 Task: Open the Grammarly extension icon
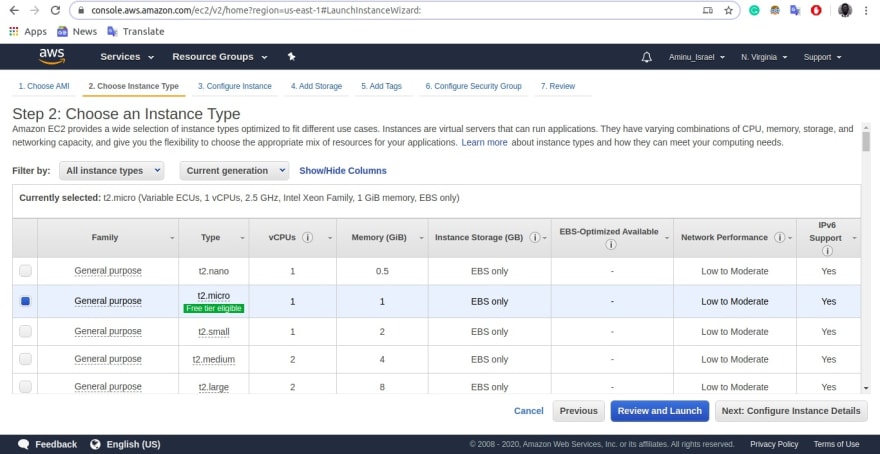coord(754,10)
